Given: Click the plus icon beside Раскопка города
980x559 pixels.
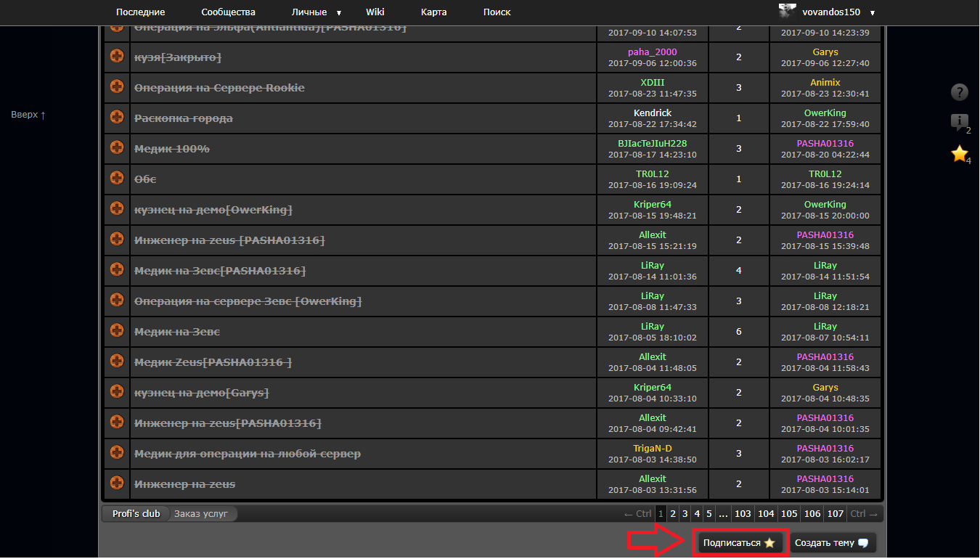Looking at the screenshot, I should coord(116,117).
